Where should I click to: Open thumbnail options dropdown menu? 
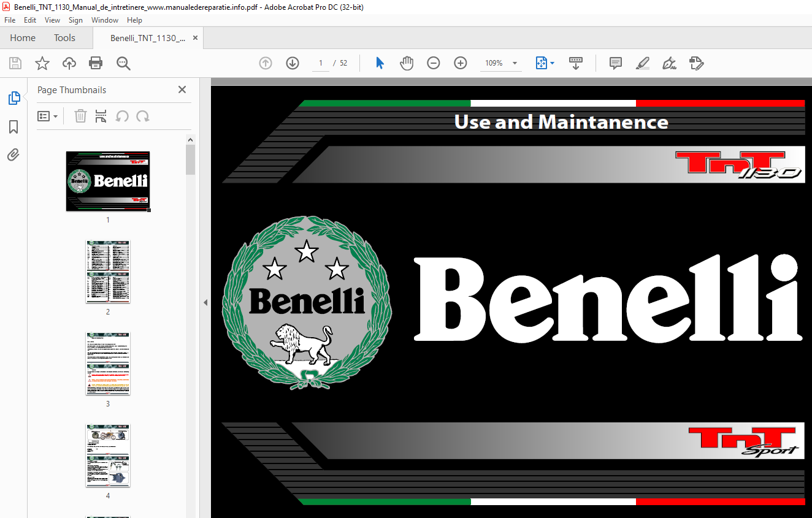47,116
